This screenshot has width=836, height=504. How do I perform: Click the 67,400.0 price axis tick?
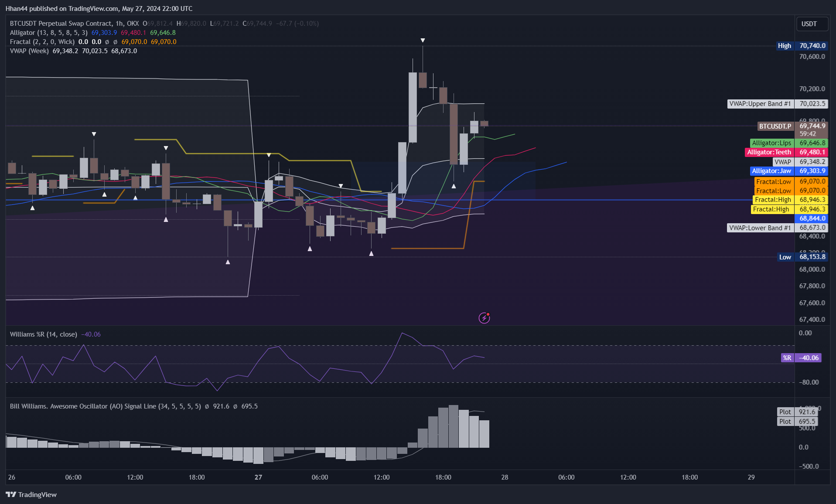click(x=812, y=320)
